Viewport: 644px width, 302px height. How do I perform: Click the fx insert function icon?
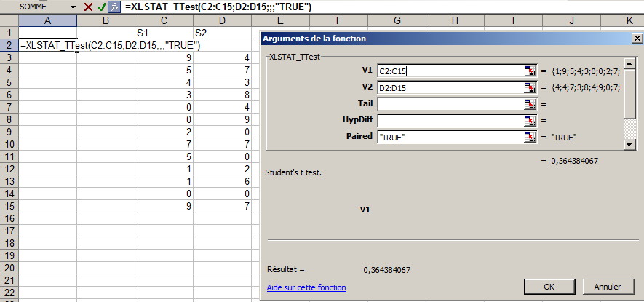coord(114,7)
